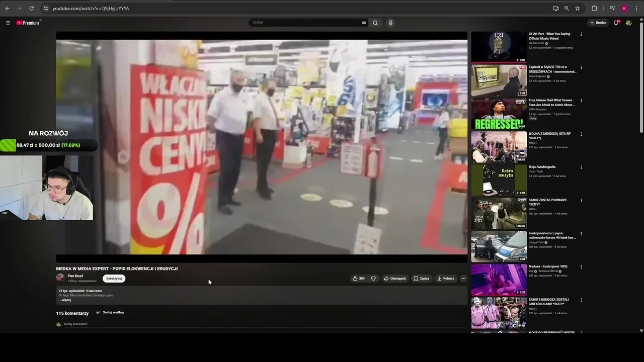Click the Pobierz download button
Screen dimensions: 644x362
tap(446, 279)
